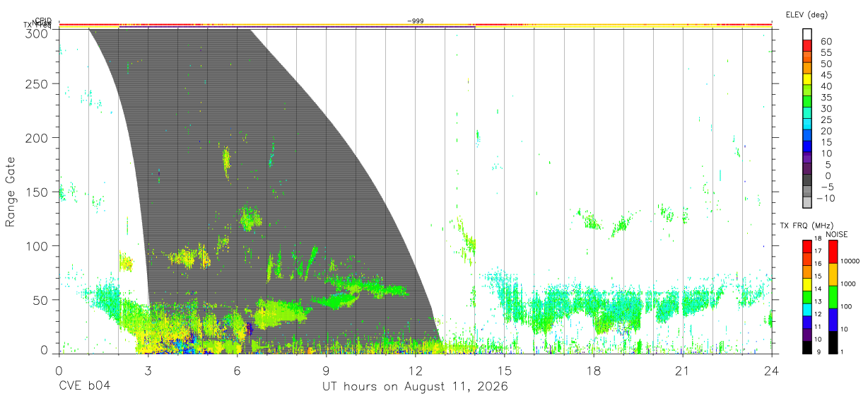Pick the blue swatch in NOISE legend
This screenshot has height=401, width=868.
833,319
